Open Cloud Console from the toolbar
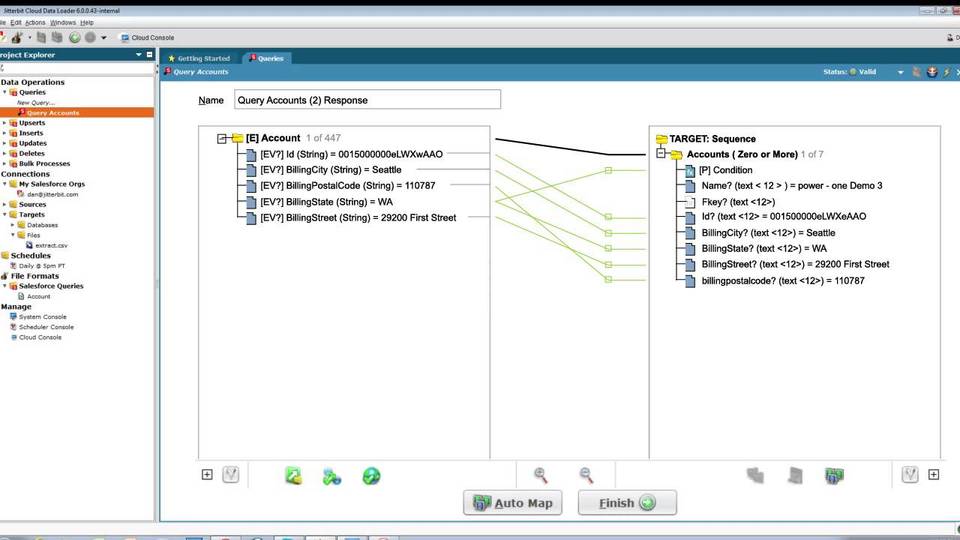 coord(147,38)
